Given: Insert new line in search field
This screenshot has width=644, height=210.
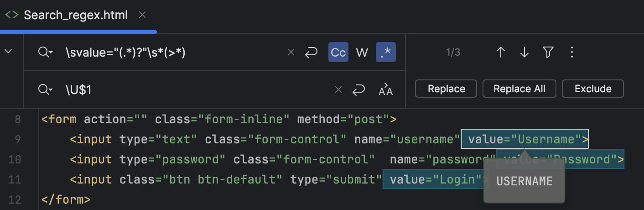Looking at the screenshot, I should (x=311, y=52).
